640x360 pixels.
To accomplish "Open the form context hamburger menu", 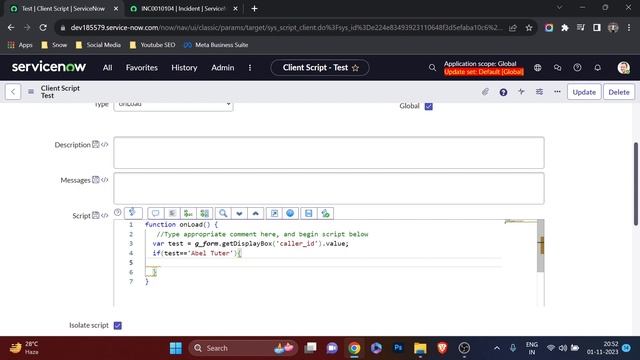I will [x=31, y=92].
